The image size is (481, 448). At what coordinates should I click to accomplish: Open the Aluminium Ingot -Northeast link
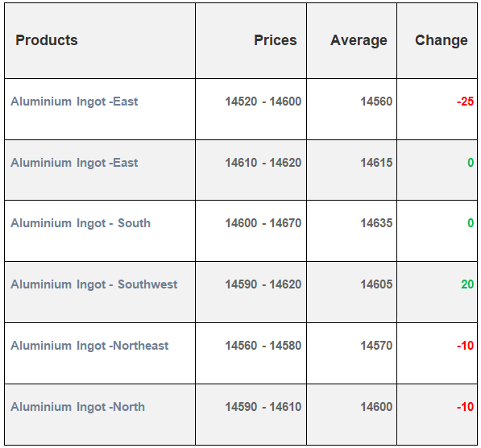tap(89, 346)
